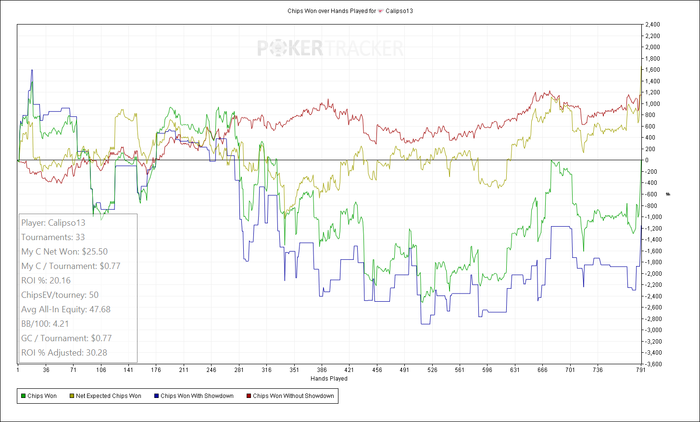Click the -2,000 y-axis value
The image size is (700, 422).
pos(652,273)
